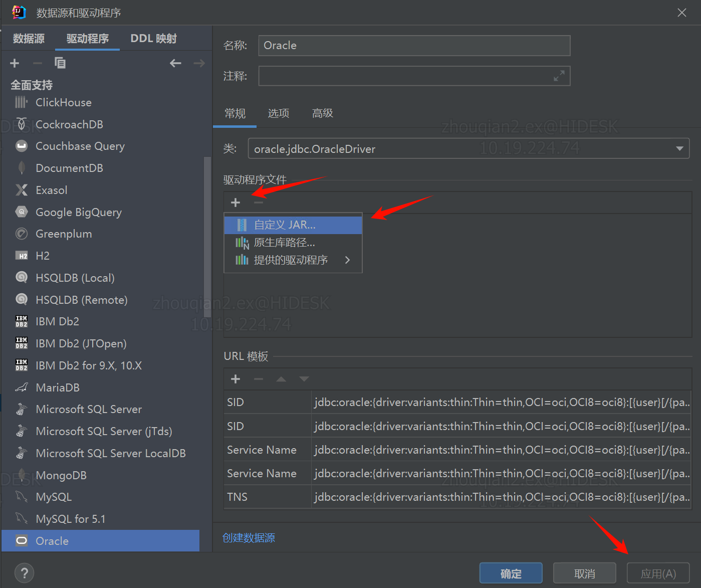This screenshot has width=701, height=588.
Task: Click the Custom JAR file icon
Action: pyautogui.click(x=242, y=225)
